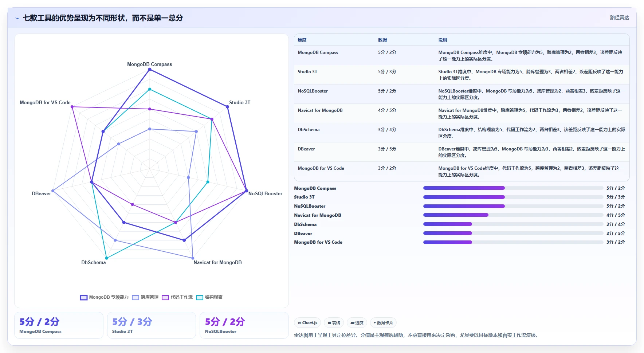
Task: Click the Chart.js tag chip
Action: 307,323
